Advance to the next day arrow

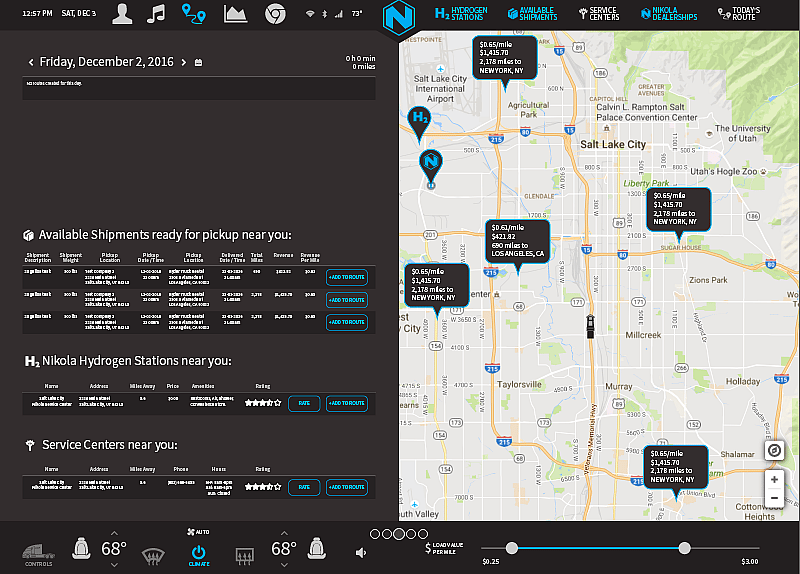(x=183, y=62)
